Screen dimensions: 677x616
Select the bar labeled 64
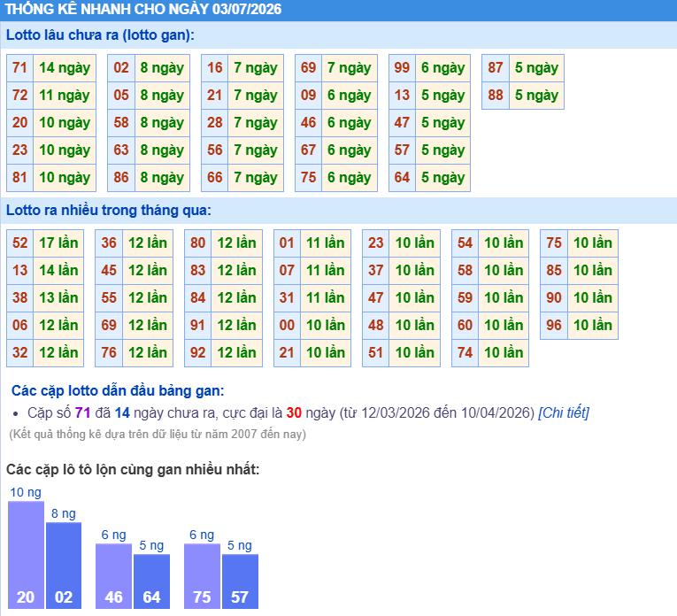[151, 581]
